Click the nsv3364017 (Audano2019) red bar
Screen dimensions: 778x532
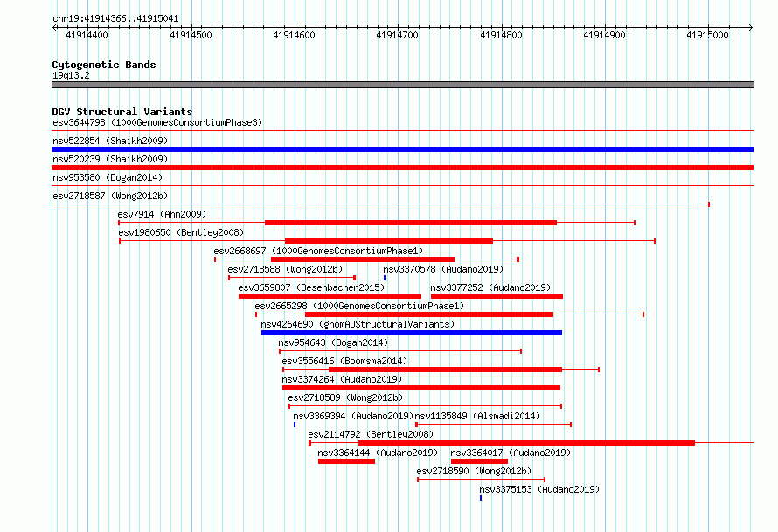(479, 461)
